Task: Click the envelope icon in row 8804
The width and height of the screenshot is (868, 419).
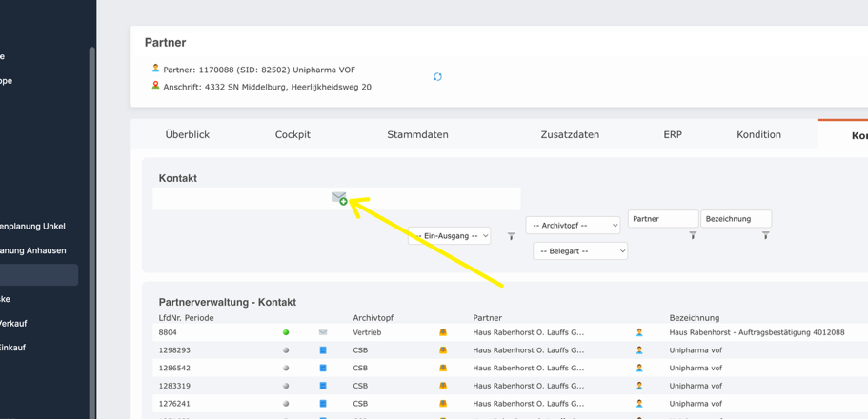Action: [x=323, y=332]
